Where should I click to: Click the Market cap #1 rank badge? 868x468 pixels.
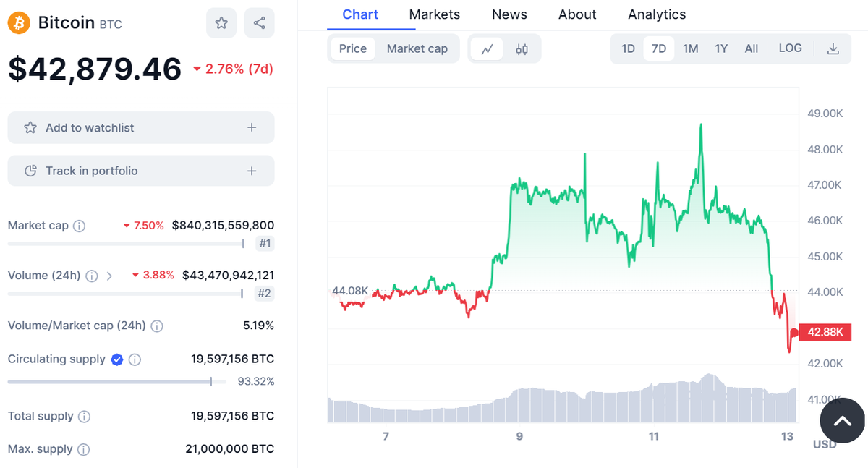pos(265,244)
